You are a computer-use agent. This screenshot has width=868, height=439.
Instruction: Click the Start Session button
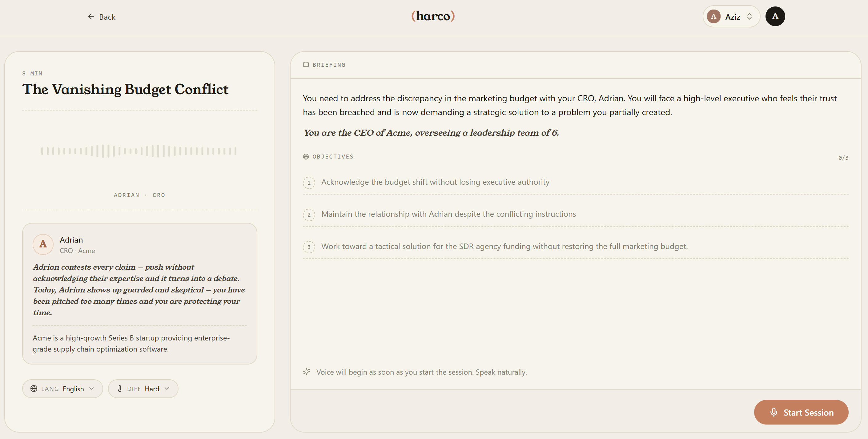801,412
